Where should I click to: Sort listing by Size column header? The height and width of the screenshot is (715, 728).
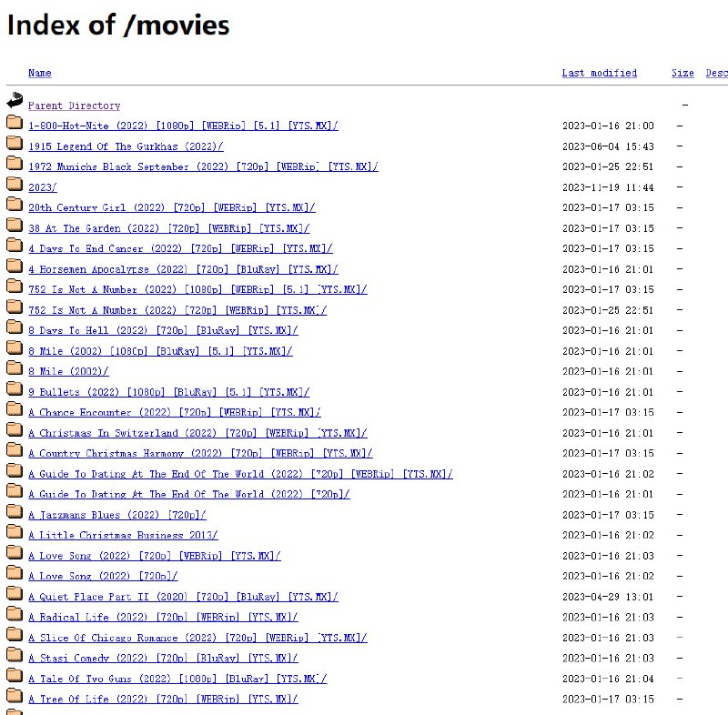click(x=682, y=73)
